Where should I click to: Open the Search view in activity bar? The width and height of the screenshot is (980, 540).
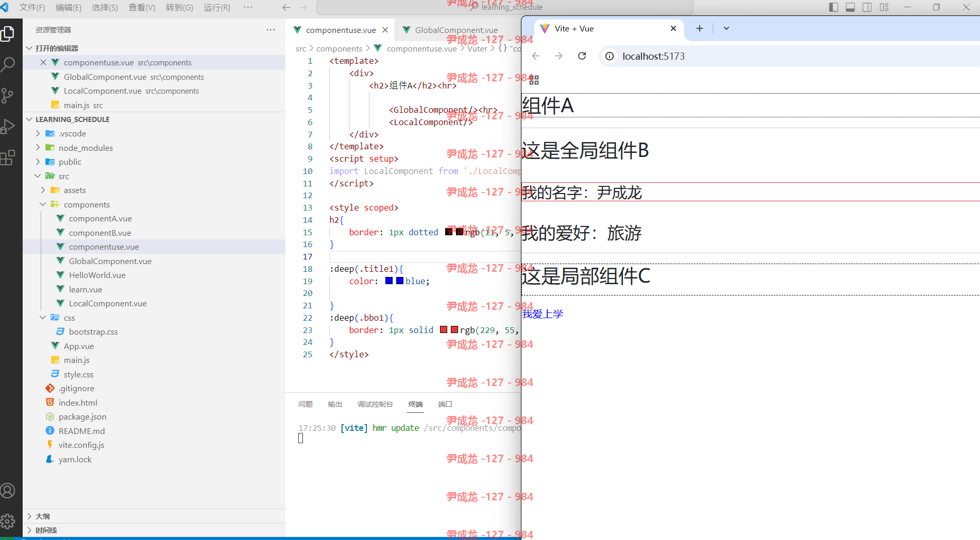(8, 64)
